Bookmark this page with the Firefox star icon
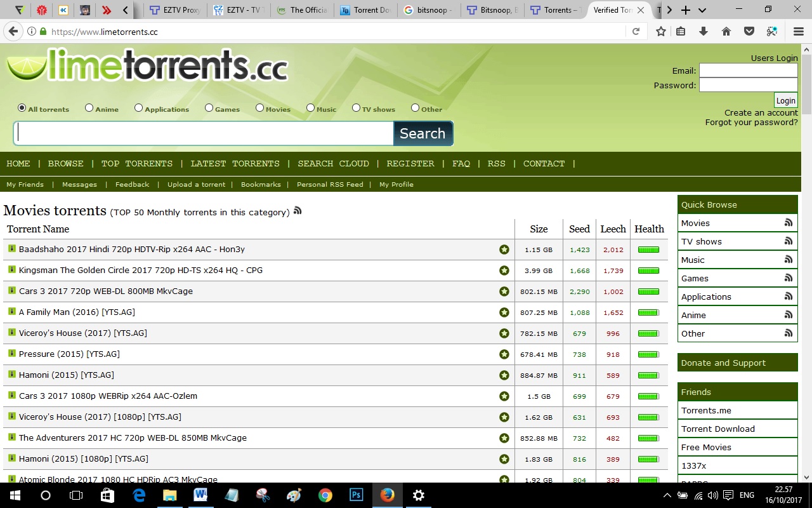 pos(660,31)
